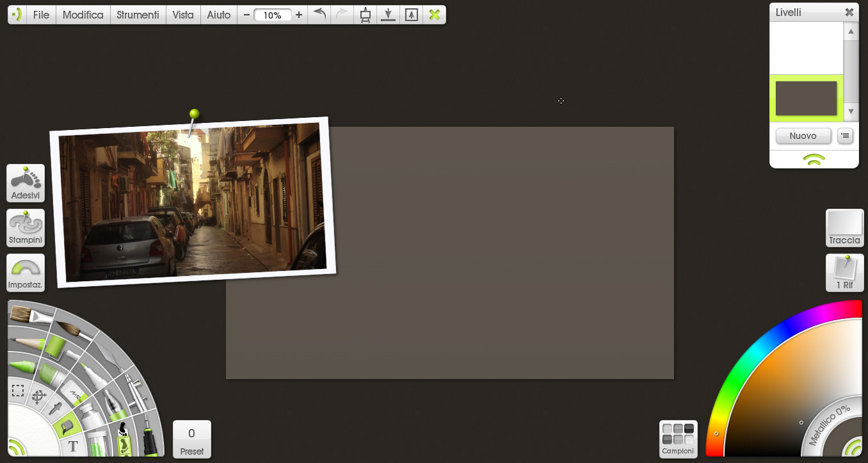This screenshot has width=868, height=463.
Task: Open the Modifica menu
Action: click(83, 15)
